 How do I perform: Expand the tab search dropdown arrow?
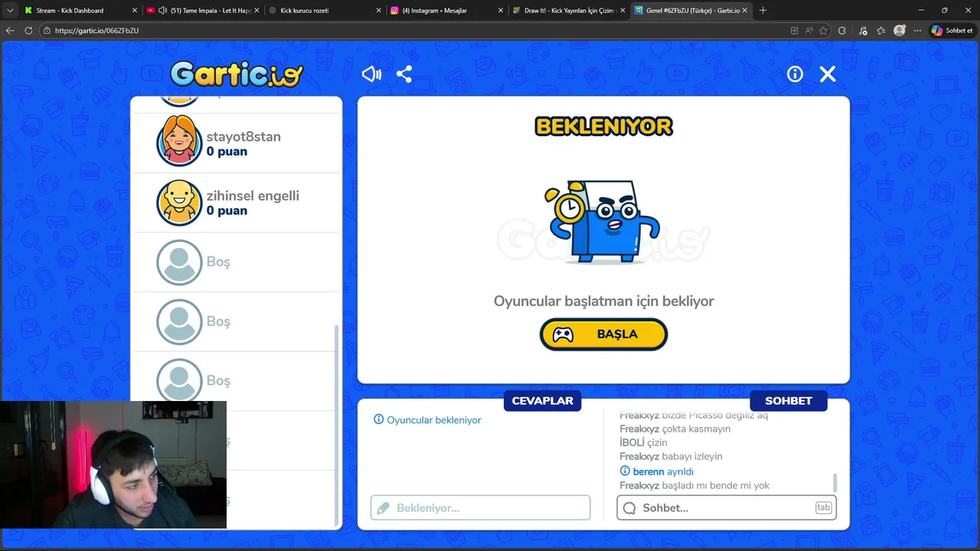click(9, 10)
